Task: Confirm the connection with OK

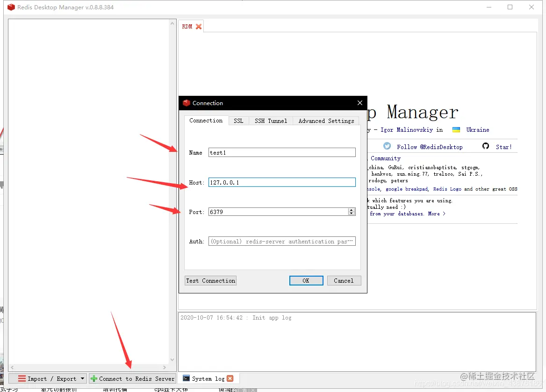Action: (306, 281)
